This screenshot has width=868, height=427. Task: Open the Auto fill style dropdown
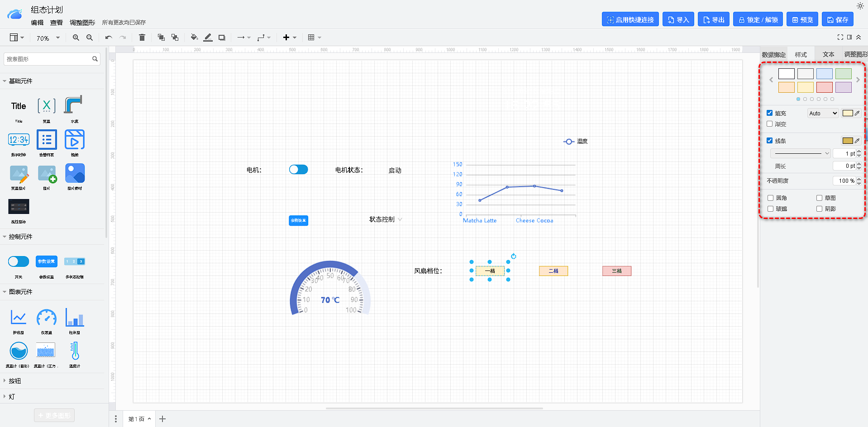click(823, 114)
